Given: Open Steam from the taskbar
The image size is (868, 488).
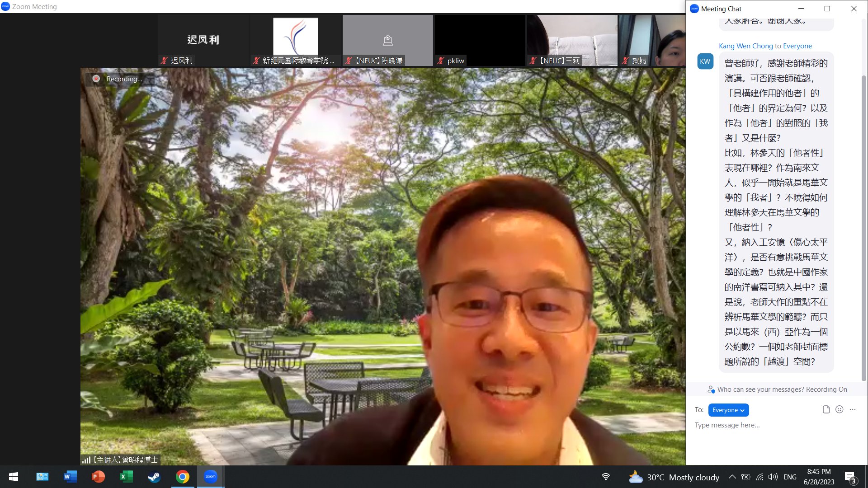Looking at the screenshot, I should (x=154, y=477).
